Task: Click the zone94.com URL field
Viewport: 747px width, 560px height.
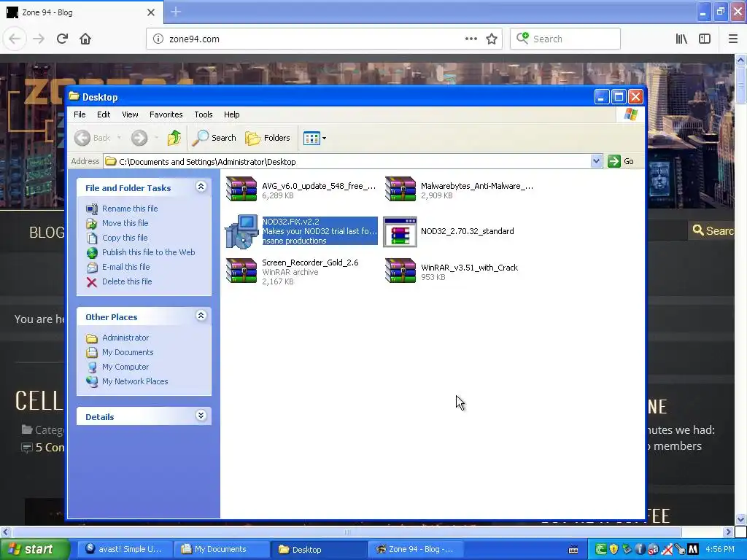Action: click(314, 39)
